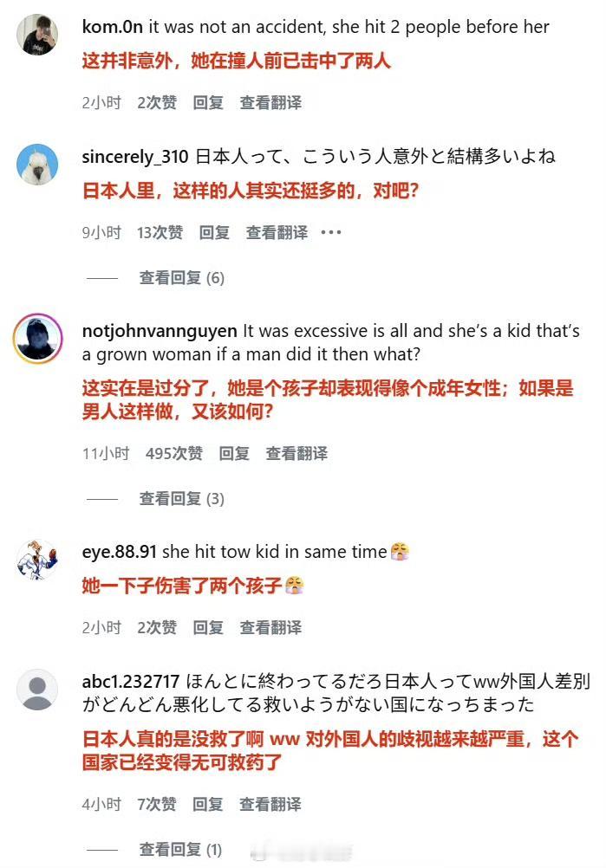The height and width of the screenshot is (868, 606).
Task: Expand 查看回复 (1) under abc1.232717's comment
Action: [x=180, y=849]
